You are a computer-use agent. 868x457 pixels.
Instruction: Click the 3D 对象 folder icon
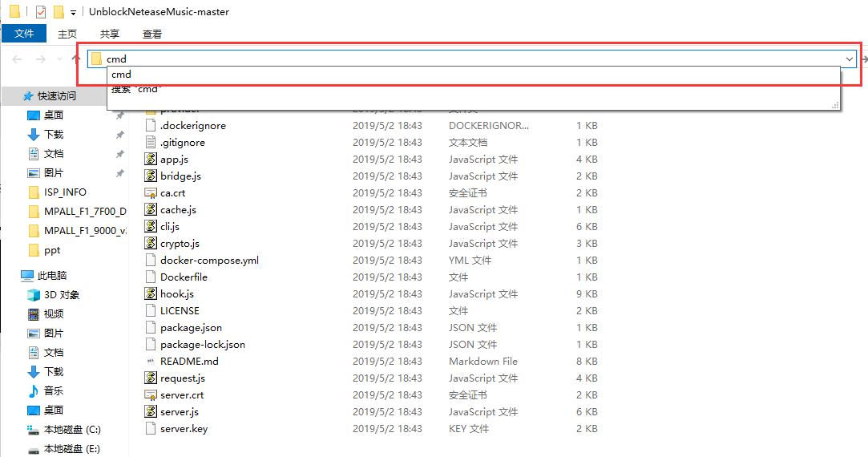34,295
